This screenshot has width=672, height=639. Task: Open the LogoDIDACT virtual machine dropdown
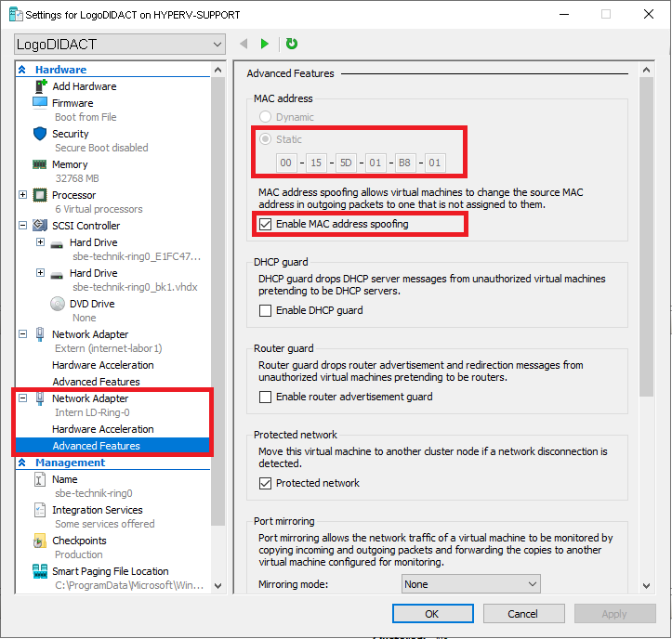120,44
